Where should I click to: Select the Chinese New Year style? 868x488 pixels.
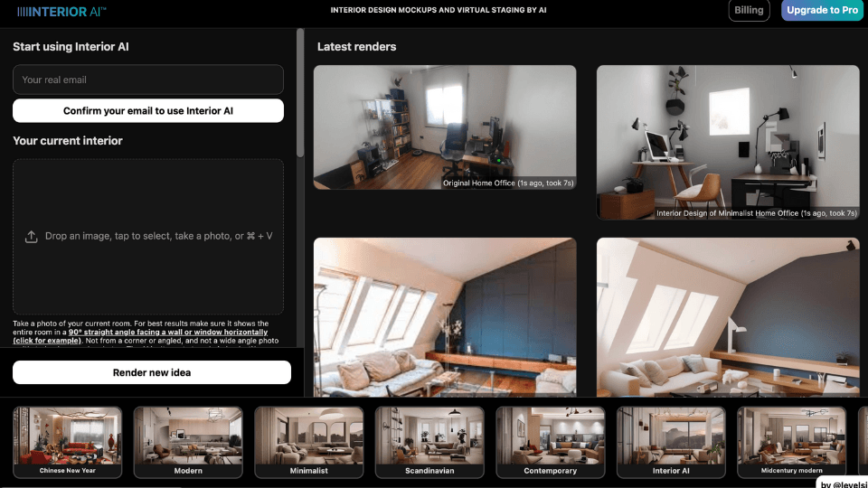68,442
